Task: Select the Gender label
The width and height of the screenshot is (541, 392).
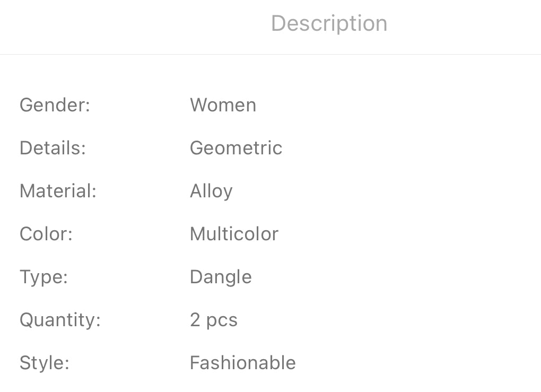Action: pyautogui.click(x=55, y=105)
